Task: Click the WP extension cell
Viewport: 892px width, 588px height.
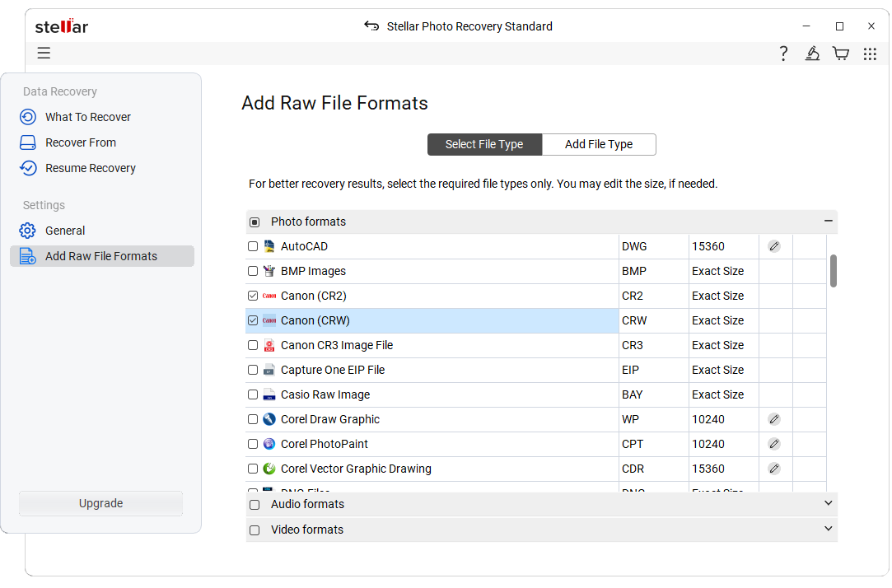Action: click(654, 420)
